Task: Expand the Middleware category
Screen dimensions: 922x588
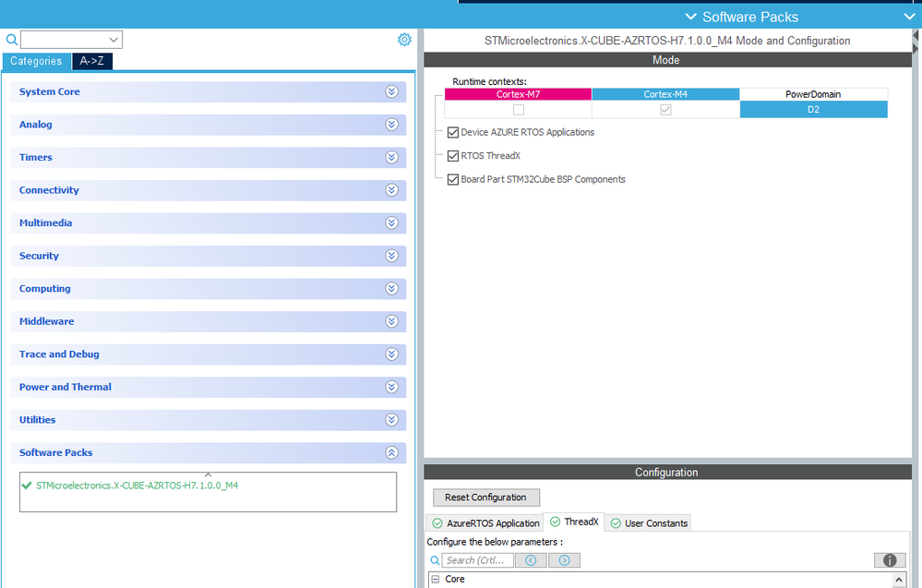Action: pos(209,321)
